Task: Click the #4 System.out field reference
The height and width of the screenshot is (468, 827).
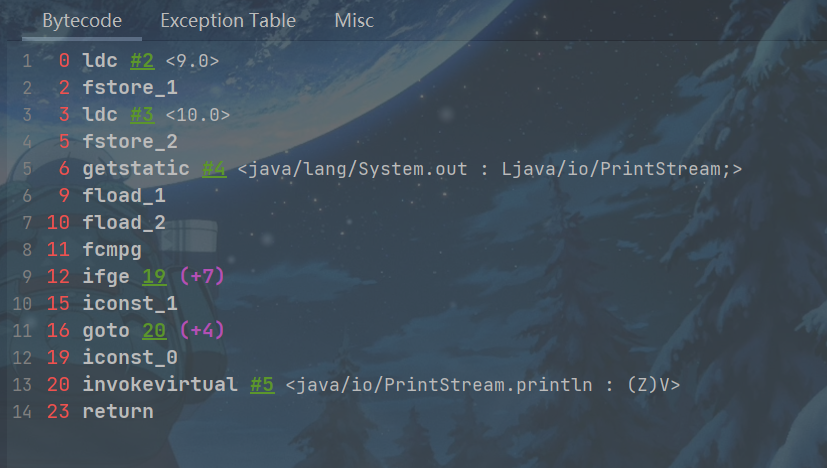Action: (214, 169)
